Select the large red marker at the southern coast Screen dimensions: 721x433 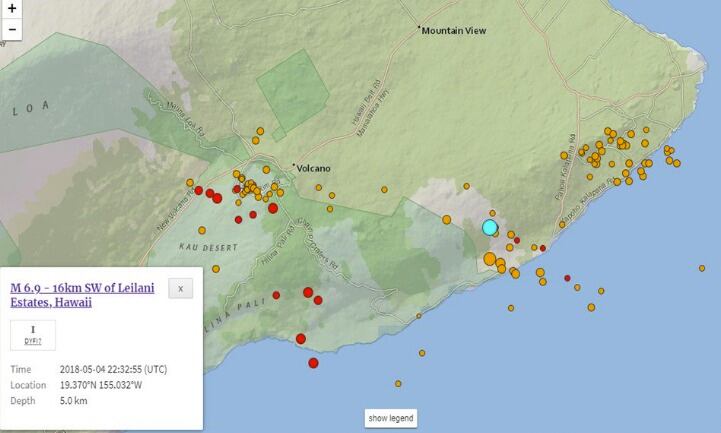tap(313, 363)
